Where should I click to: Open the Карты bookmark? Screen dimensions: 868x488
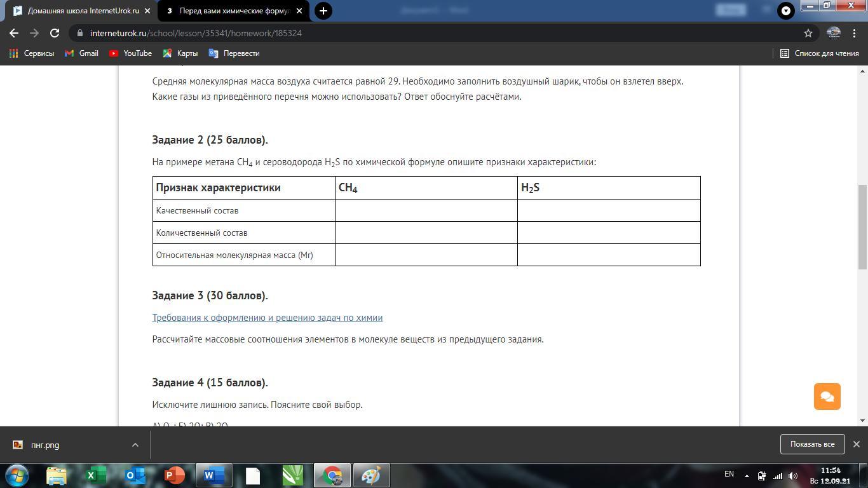[x=180, y=53]
